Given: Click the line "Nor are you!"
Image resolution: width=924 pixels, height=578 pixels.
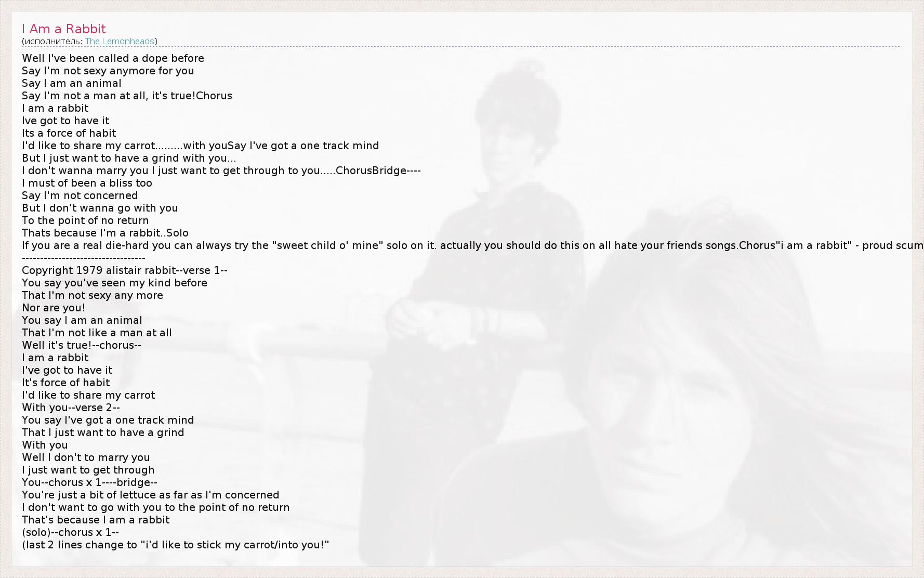Looking at the screenshot, I should [54, 308].
